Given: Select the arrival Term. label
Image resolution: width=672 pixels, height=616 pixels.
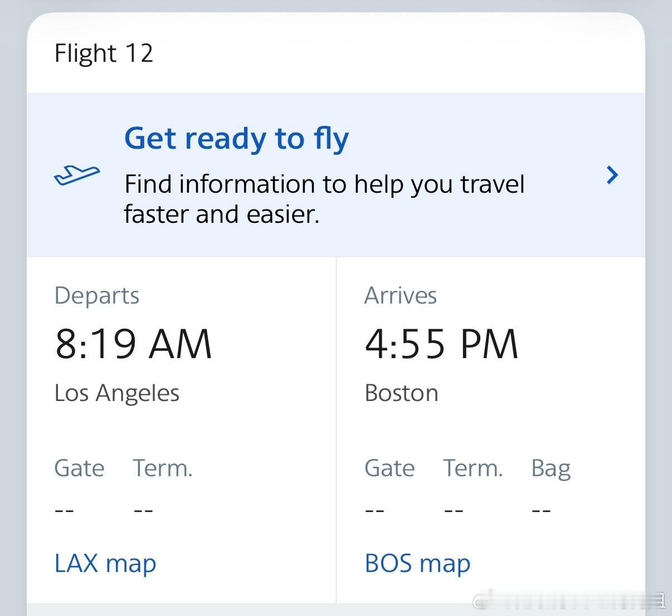Looking at the screenshot, I should (x=473, y=468).
